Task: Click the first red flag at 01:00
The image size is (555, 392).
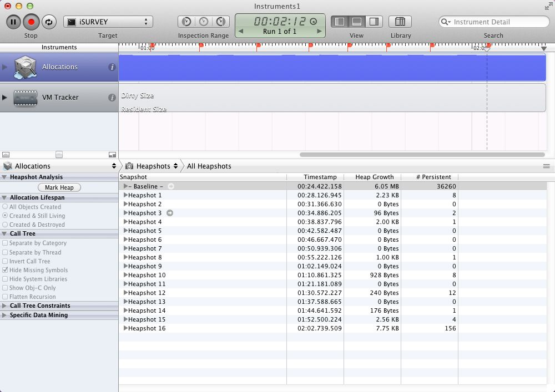Action: tap(152, 46)
